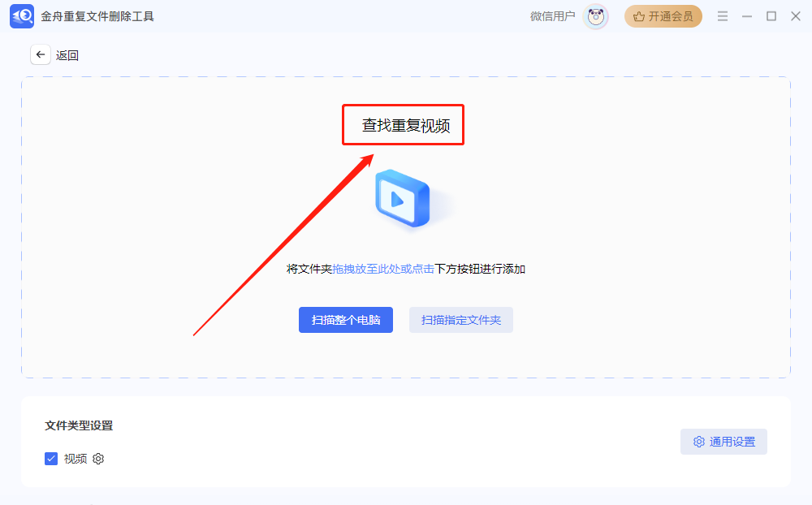Image resolution: width=812 pixels, height=505 pixels.
Task: Start scanning with 扫描整个电脑
Action: tap(345, 320)
